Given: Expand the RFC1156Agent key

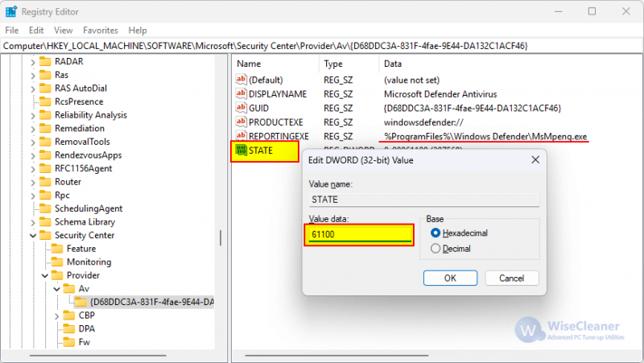Looking at the screenshot, I should pyautogui.click(x=33, y=169).
